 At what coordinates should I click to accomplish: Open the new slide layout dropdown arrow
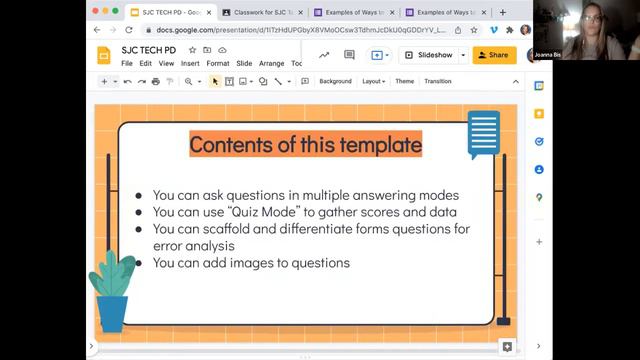point(116,82)
